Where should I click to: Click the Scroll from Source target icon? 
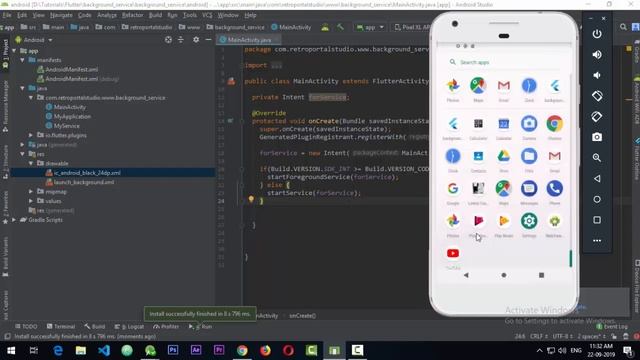[x=168, y=40]
